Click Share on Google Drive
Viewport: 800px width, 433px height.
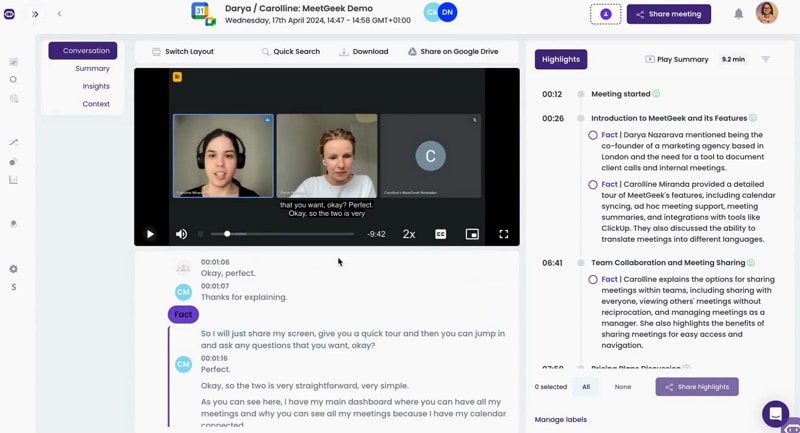tap(453, 52)
